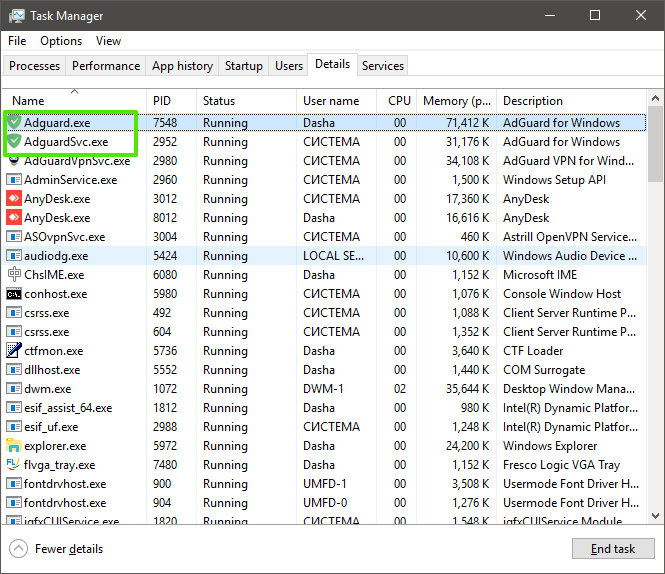Click the Microsoft IME description

point(540,275)
